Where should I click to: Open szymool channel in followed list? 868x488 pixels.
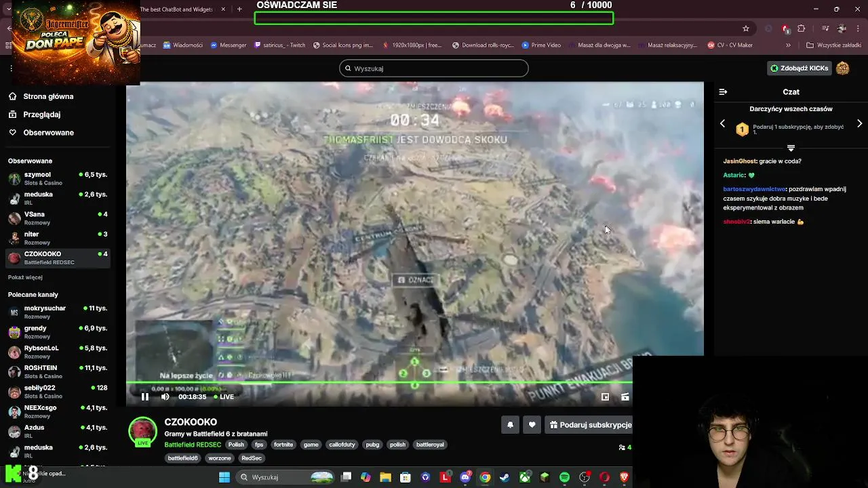click(x=57, y=178)
